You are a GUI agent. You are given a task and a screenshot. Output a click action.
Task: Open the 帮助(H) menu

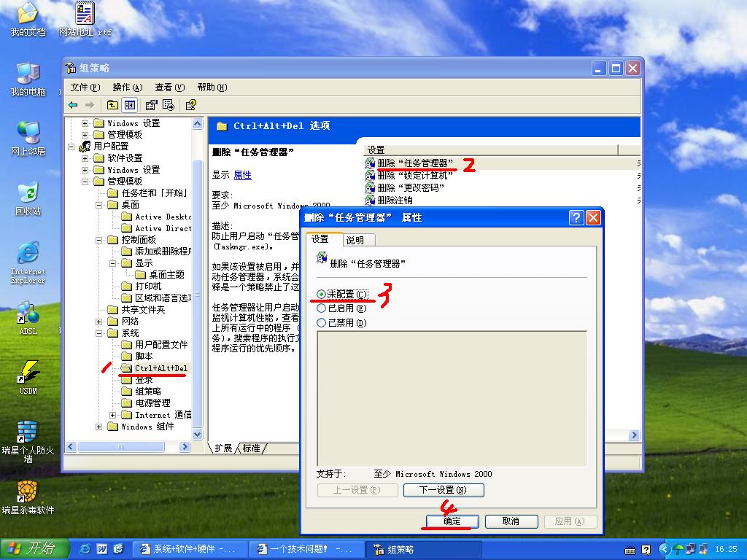(212, 87)
